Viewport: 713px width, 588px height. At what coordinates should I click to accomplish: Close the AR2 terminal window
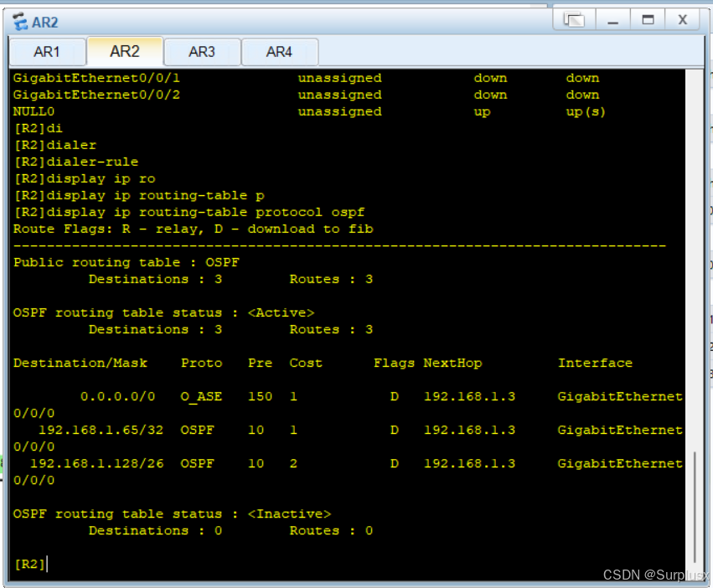click(682, 20)
